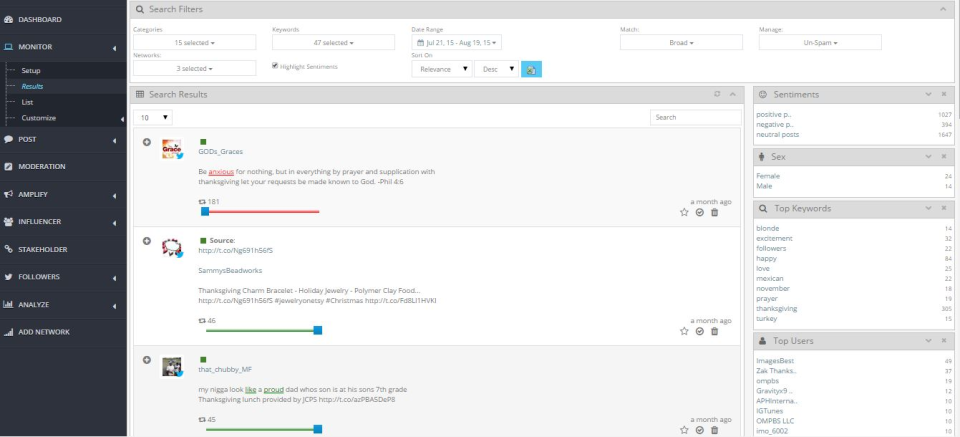
Task: Click the refresh icon in Search Results header
Action: 716,94
